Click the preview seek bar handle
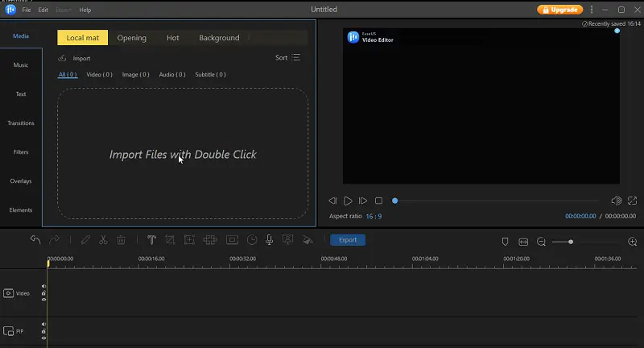Viewport: 644px width, 348px height. (394, 201)
